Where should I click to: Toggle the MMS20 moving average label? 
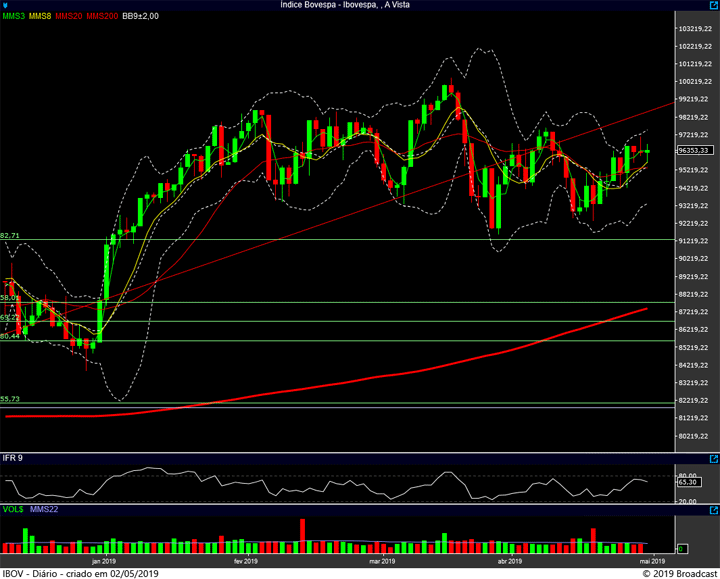coord(69,17)
